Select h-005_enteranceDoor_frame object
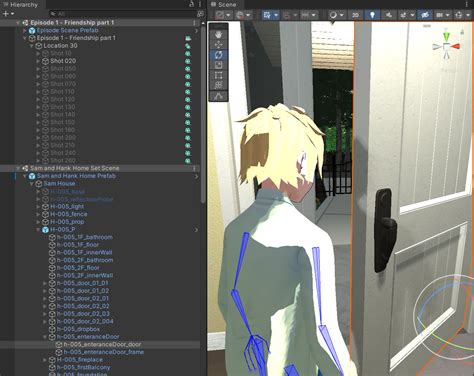 [x=104, y=352]
